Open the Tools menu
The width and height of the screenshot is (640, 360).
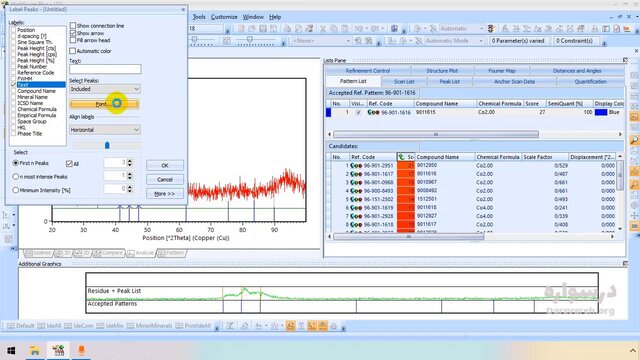pyautogui.click(x=199, y=17)
